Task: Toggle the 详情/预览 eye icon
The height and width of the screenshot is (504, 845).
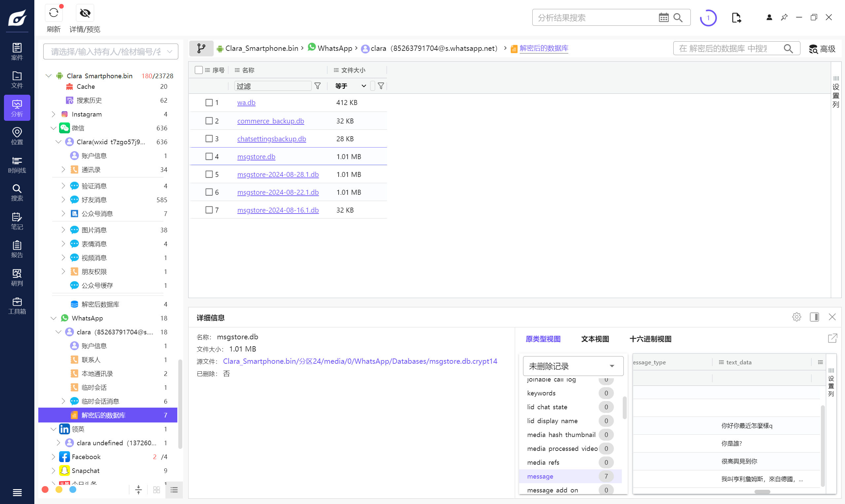Action: (85, 13)
